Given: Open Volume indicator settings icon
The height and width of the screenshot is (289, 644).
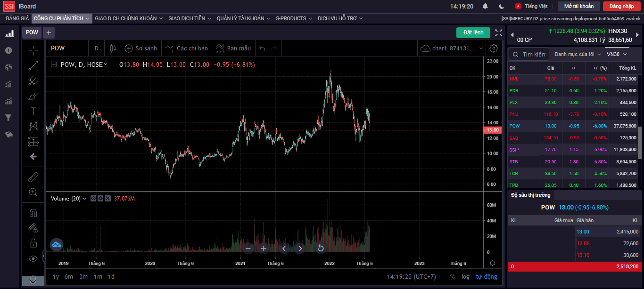Looking at the screenshot, I should click(100, 199).
